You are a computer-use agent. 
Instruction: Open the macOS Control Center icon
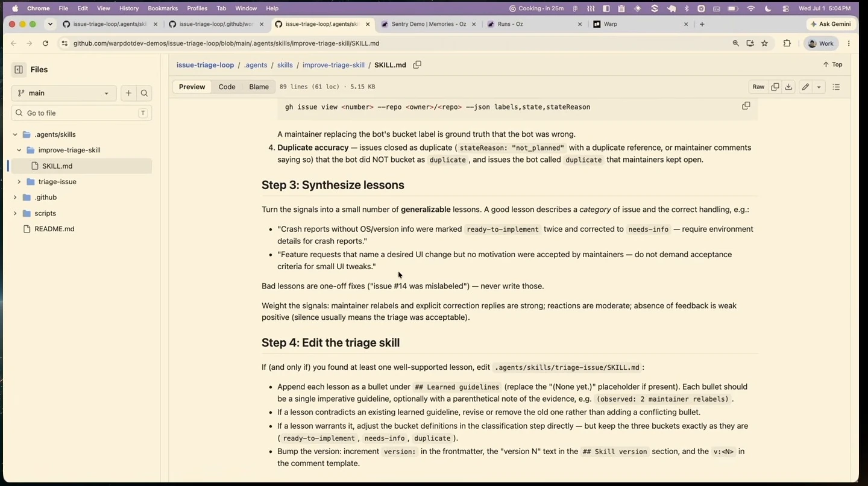(785, 8)
